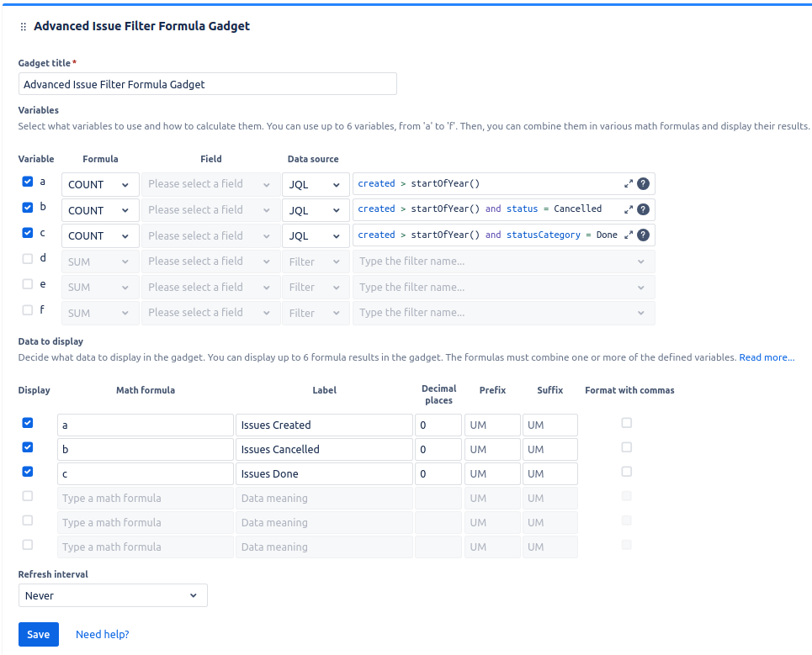This screenshot has width=812, height=655.
Task: Open COUNT formula dropdown for variable a
Action: click(100, 184)
